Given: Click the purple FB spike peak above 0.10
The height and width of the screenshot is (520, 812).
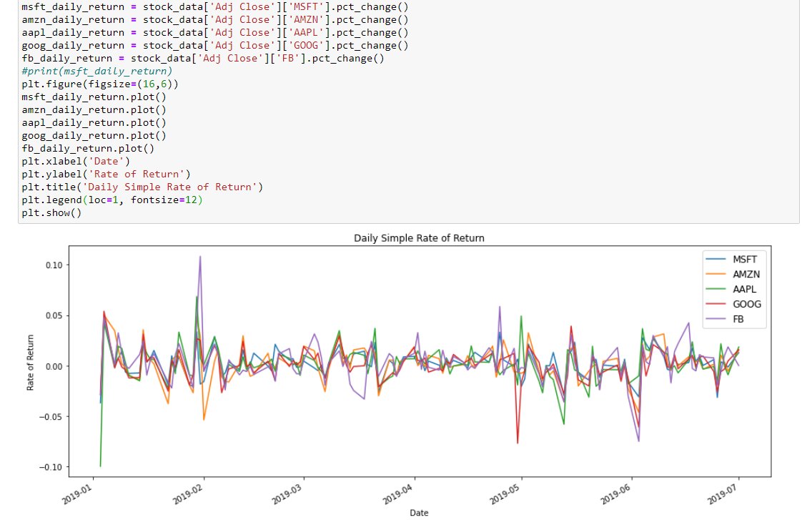Looking at the screenshot, I should pos(200,257).
